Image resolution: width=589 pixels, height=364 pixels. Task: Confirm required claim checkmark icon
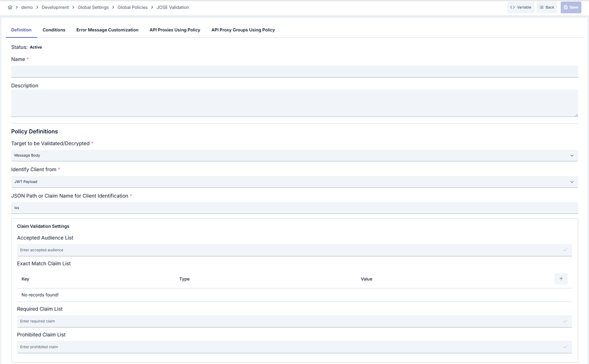565,321
